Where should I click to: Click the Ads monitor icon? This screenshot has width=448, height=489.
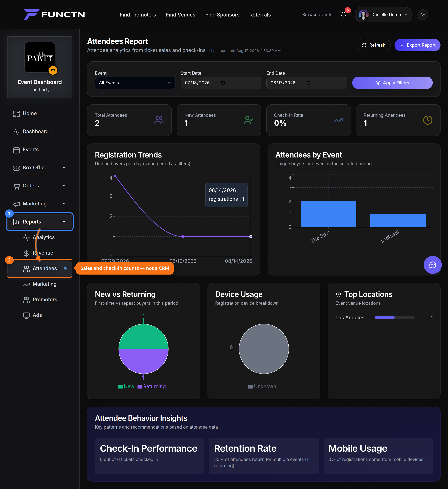coord(26,315)
